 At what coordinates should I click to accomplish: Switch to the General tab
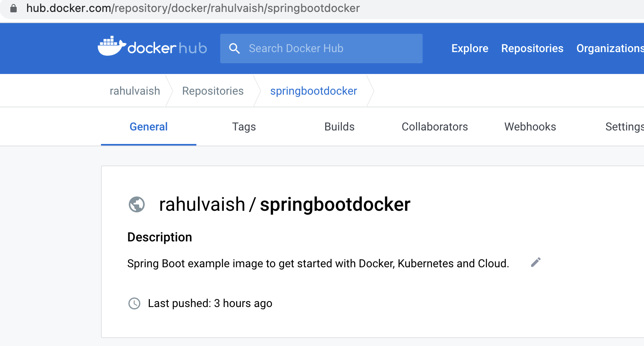149,127
